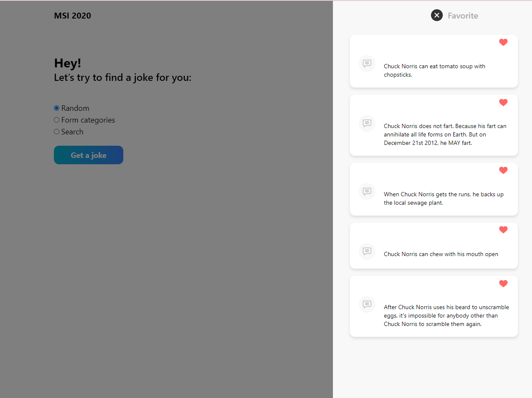Screen dimensions: 532x398
Task: Click message icon beside unscramble eggs joke
Action: tap(367, 305)
